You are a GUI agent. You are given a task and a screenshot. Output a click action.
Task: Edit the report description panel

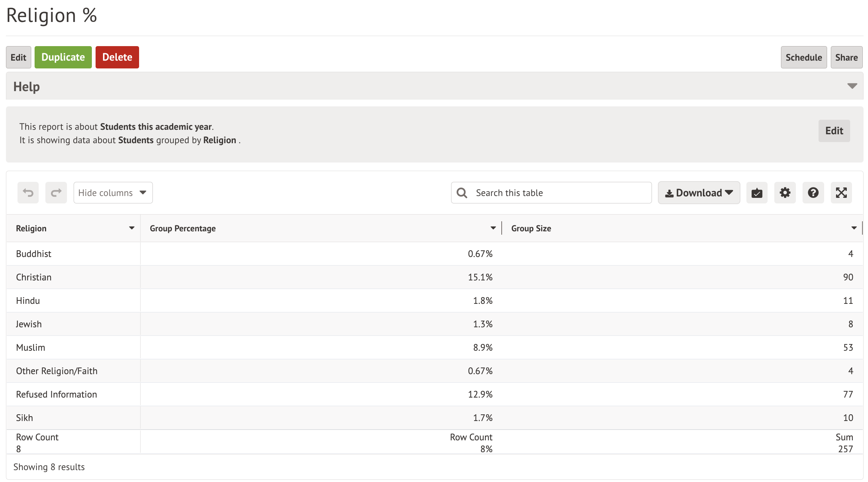click(834, 131)
